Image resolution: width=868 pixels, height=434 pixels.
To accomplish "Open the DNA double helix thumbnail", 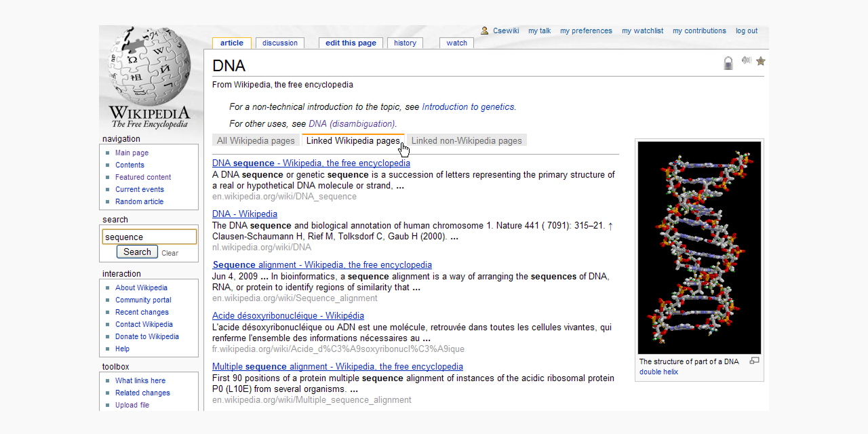I will coord(699,248).
